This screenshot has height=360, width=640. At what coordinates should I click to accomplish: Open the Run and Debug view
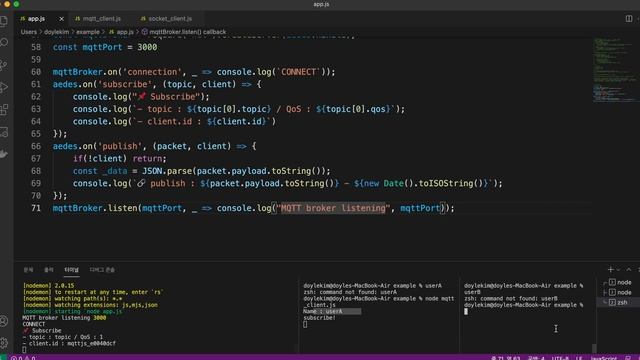(x=4, y=87)
